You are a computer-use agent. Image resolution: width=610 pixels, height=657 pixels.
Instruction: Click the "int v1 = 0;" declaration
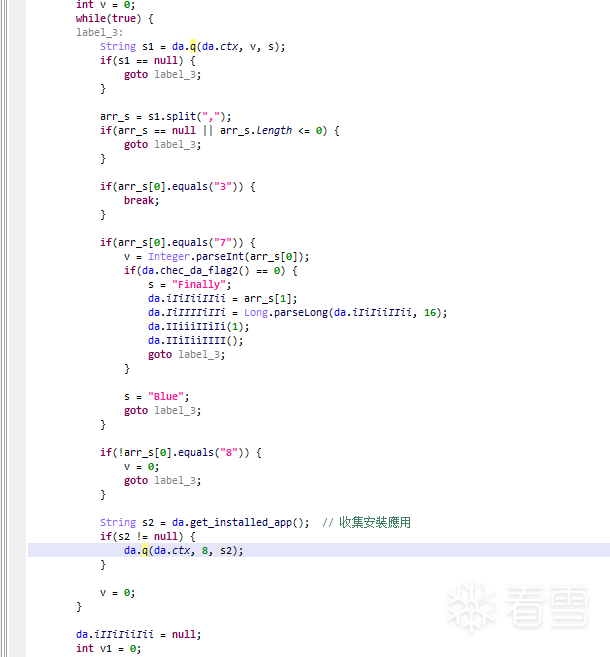[109, 649]
